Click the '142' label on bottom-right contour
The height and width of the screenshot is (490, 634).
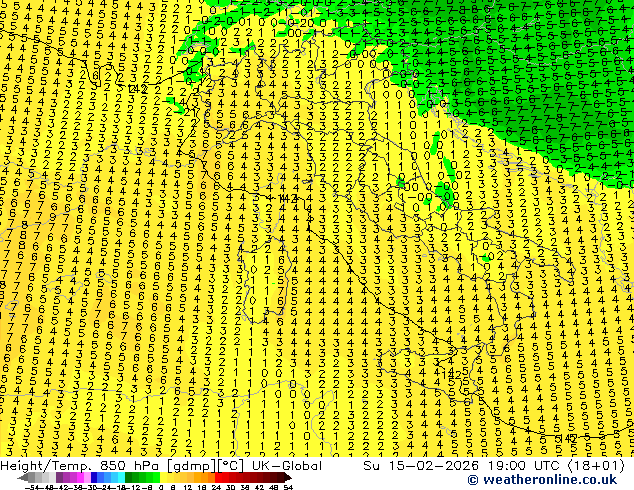coord(568,439)
